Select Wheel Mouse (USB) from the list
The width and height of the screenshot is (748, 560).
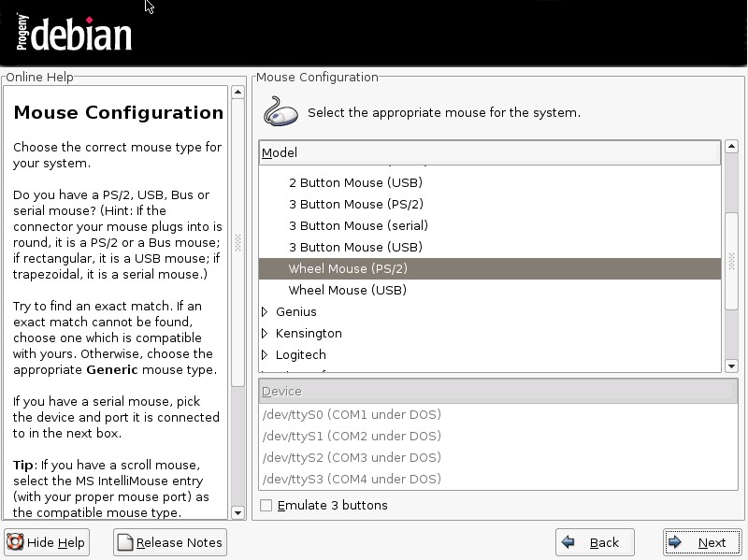tap(347, 291)
